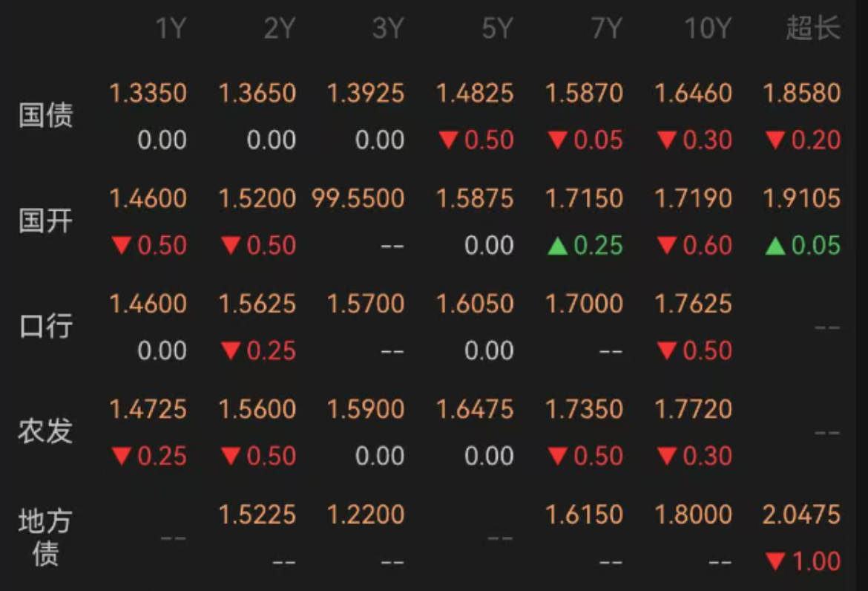This screenshot has width=868, height=591.
Task: Click the 农发 7Y yield 1.7350
Action: pyautogui.click(x=584, y=409)
